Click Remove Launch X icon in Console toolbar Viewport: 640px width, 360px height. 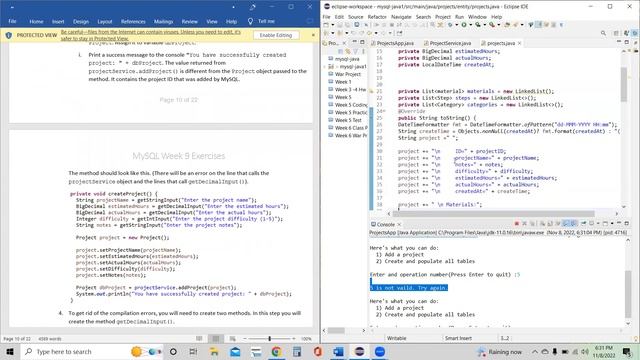tap(524, 223)
